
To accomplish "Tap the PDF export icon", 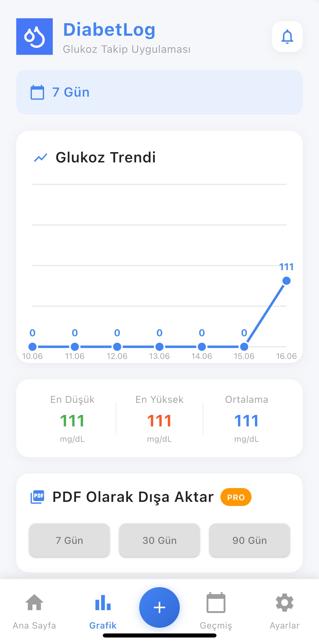I will point(37,497).
